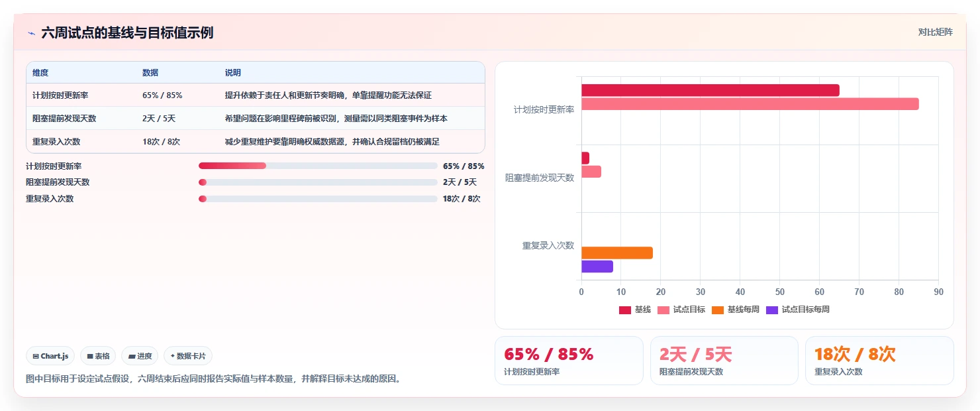
Task: Toggle 基线每周 legend swatch in chart
Action: [x=718, y=310]
